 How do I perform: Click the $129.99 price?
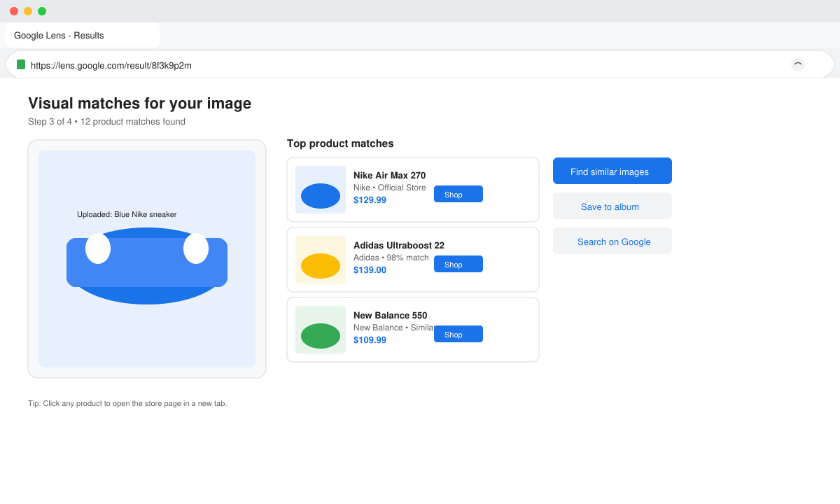click(x=370, y=199)
